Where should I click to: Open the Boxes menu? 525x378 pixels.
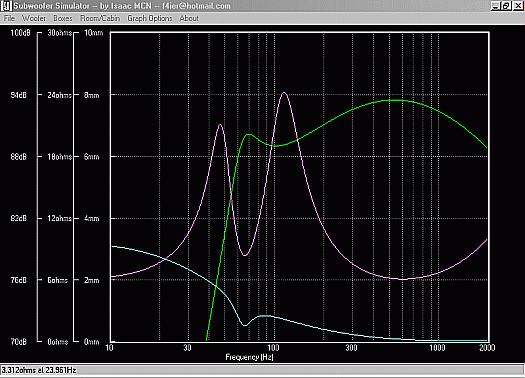(63, 18)
